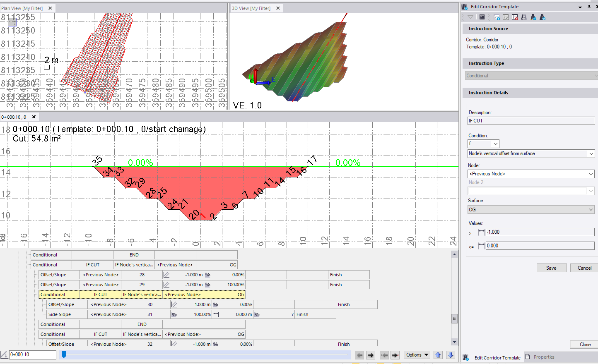
Task: Click the road icon with number 2 badge
Action: point(542,17)
